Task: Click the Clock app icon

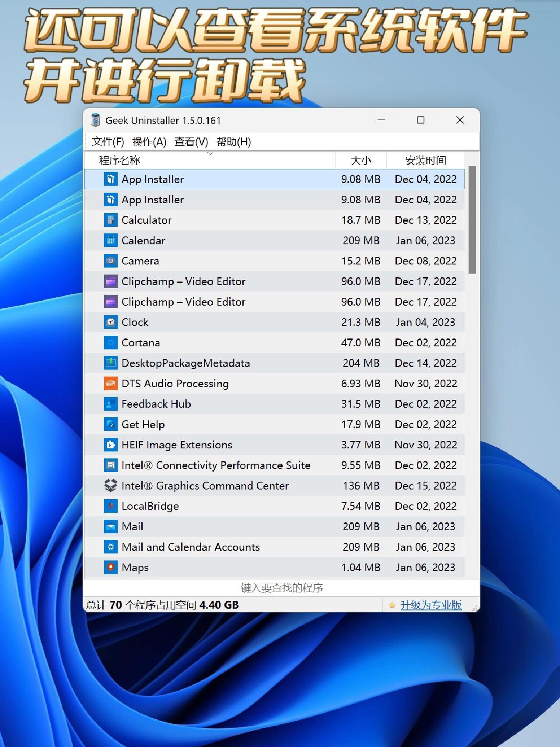Action: [x=111, y=322]
